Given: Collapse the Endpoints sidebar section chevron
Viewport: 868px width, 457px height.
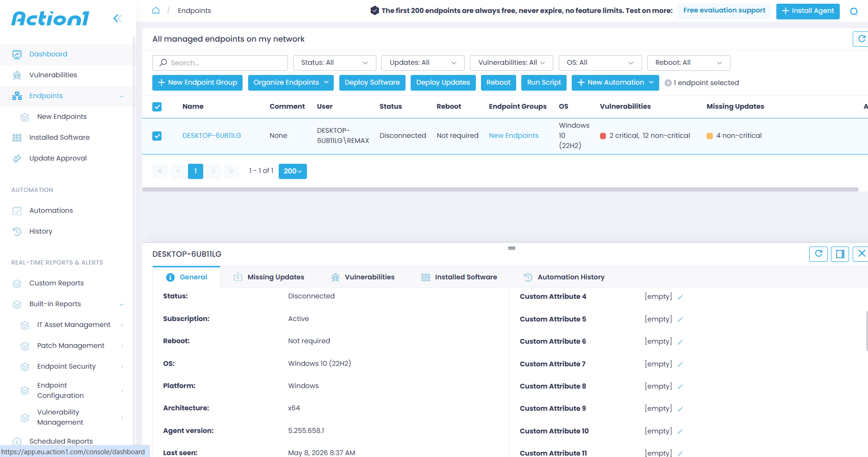Looking at the screenshot, I should (x=122, y=96).
